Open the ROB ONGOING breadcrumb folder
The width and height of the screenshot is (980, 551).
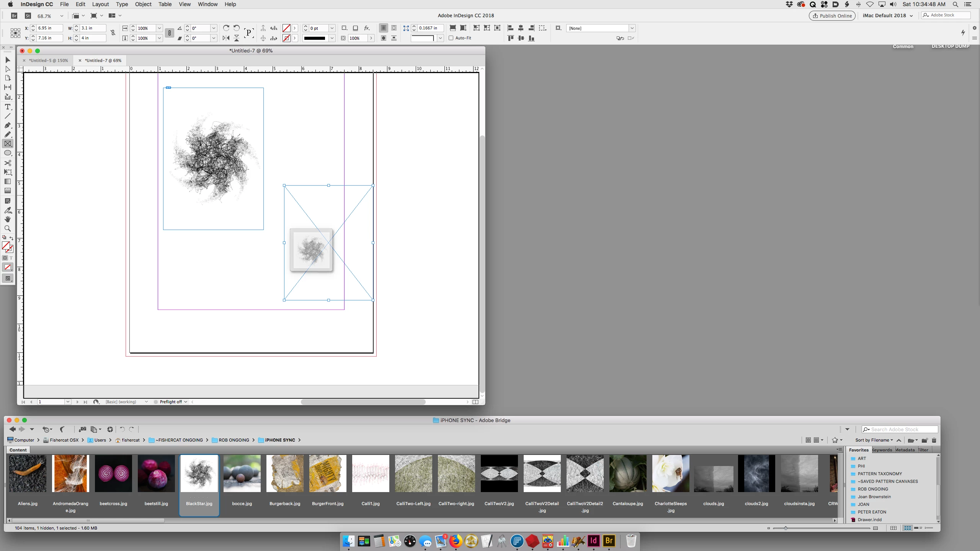234,440
